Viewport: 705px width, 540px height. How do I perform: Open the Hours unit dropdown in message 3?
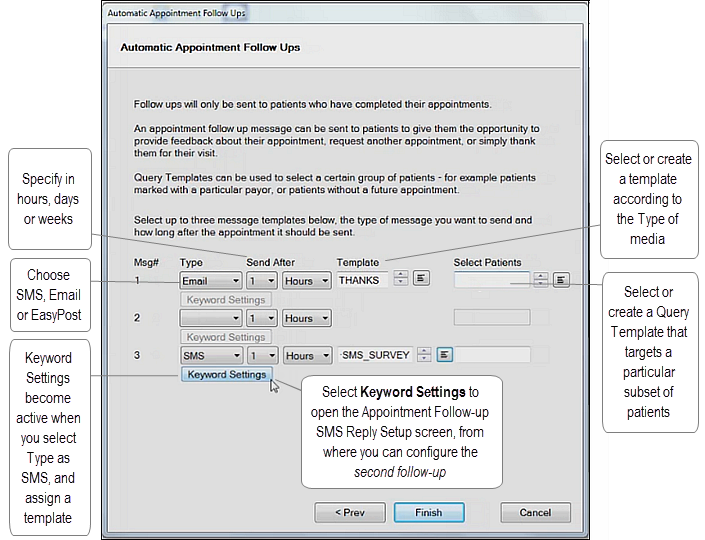pos(308,356)
